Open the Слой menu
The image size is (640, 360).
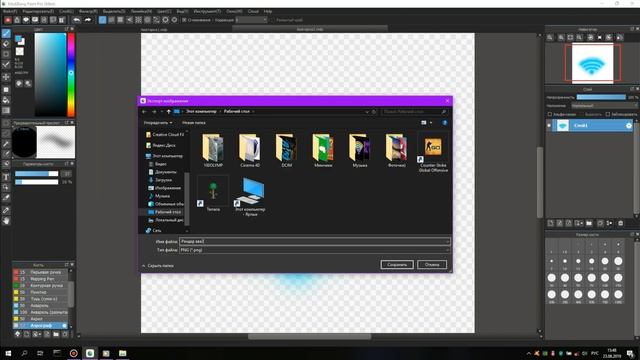click(x=67, y=11)
